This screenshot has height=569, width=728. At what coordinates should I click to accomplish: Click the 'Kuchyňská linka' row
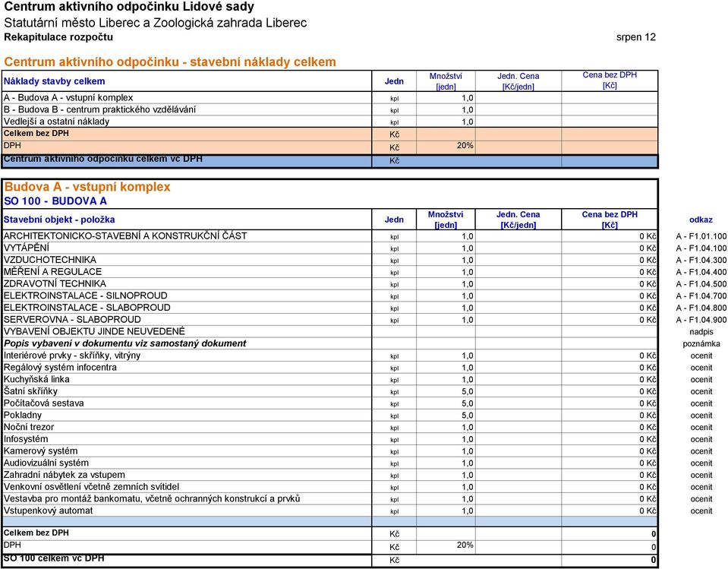tap(329, 380)
